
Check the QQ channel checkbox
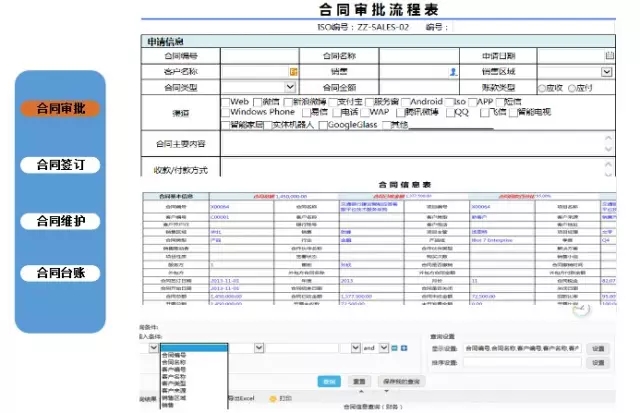pos(450,113)
